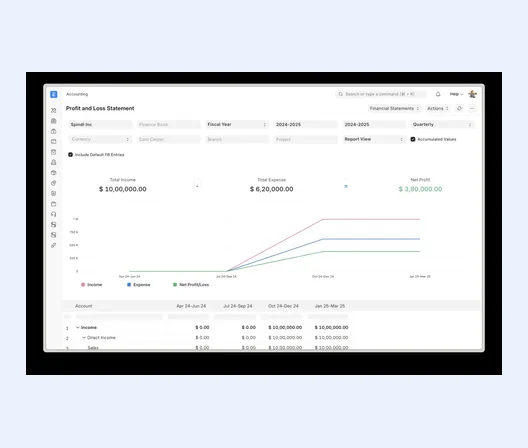Open the Help menu
The width and height of the screenshot is (528, 448).
click(x=456, y=94)
